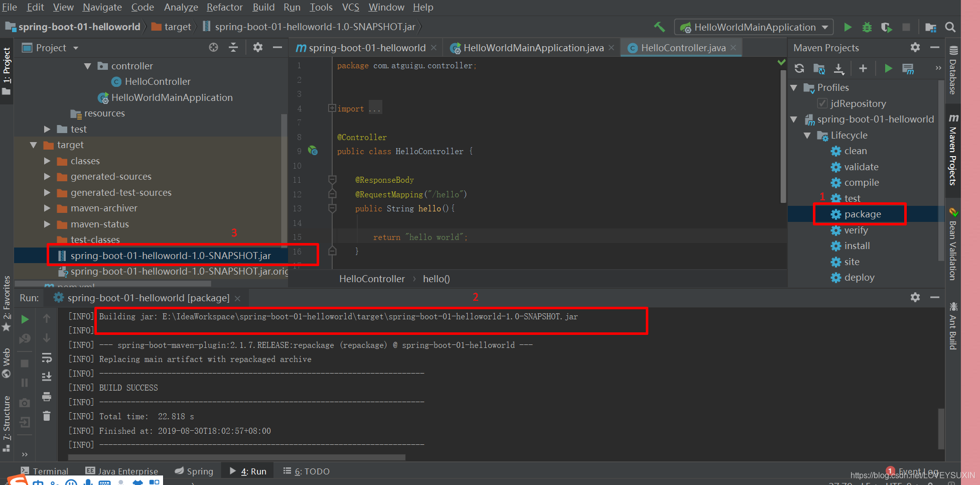The height and width of the screenshot is (485, 980).
Task: Expand the test folder
Action: click(47, 129)
